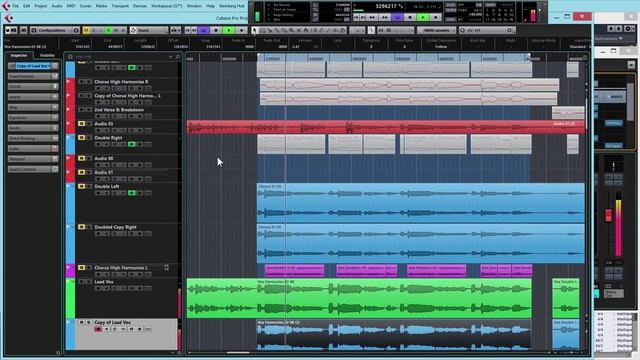Open the 48000 samples grid dropdown
This screenshot has width=640, height=360.
coord(436,30)
